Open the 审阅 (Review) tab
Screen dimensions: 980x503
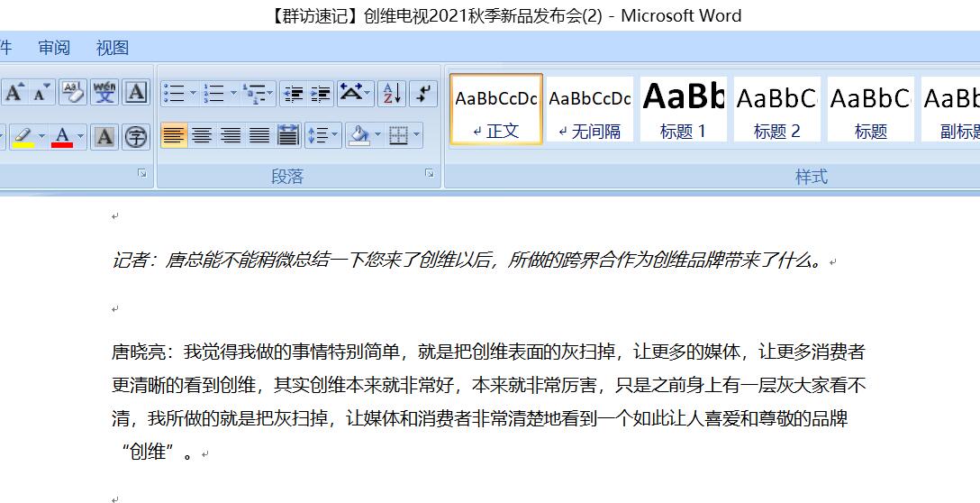pos(54,48)
